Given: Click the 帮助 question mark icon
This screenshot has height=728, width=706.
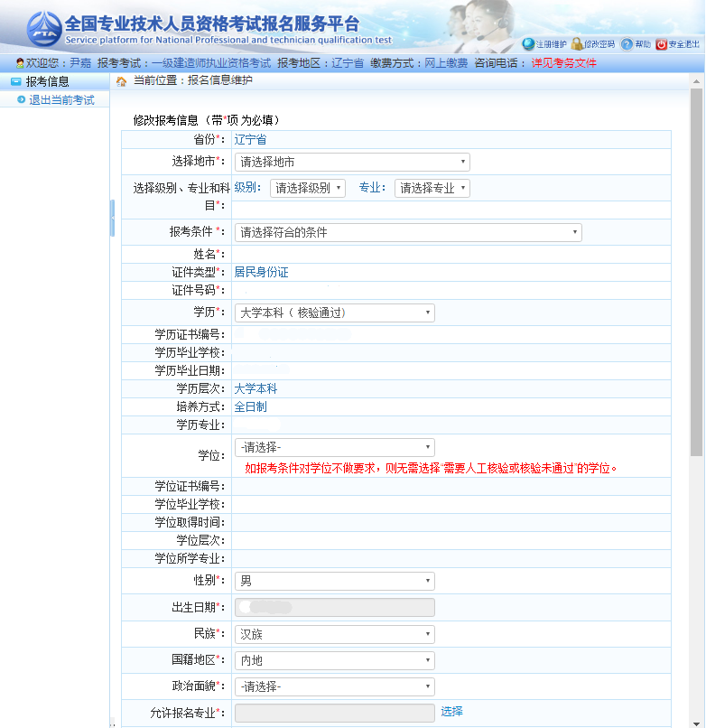Looking at the screenshot, I should tap(627, 44).
